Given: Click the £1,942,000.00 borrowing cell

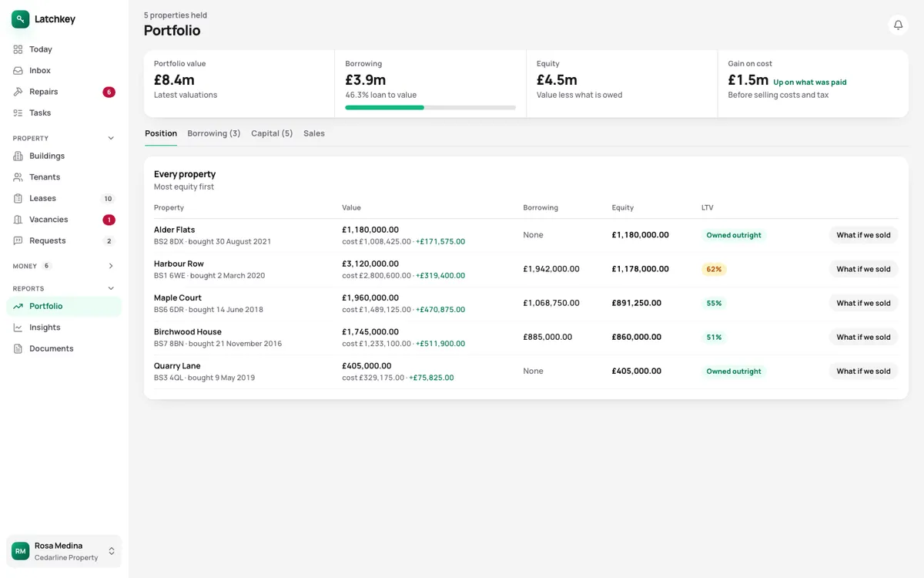Looking at the screenshot, I should [551, 269].
